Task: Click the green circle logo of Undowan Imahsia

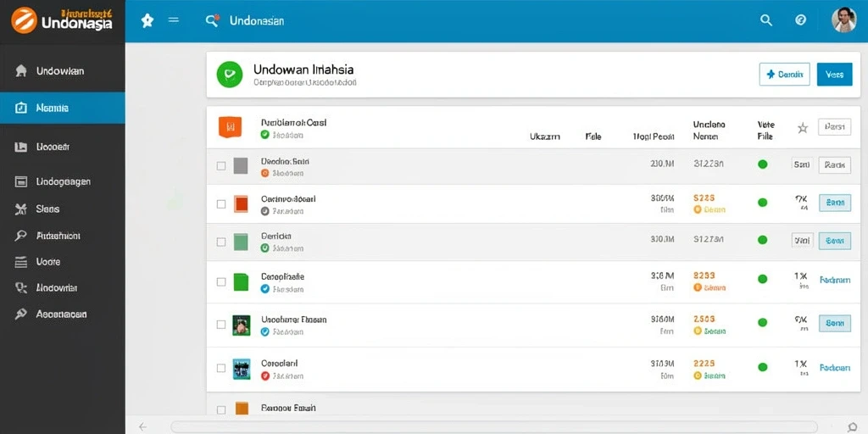Action: 230,75
